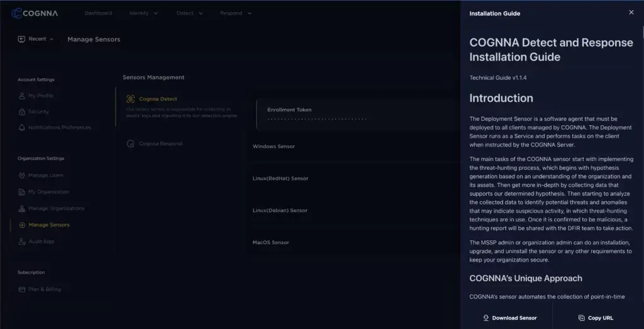Open Notifications Preferences

pyautogui.click(x=60, y=127)
